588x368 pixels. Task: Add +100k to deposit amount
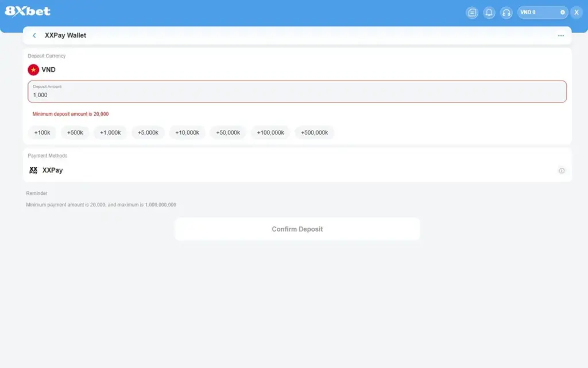[x=42, y=133]
